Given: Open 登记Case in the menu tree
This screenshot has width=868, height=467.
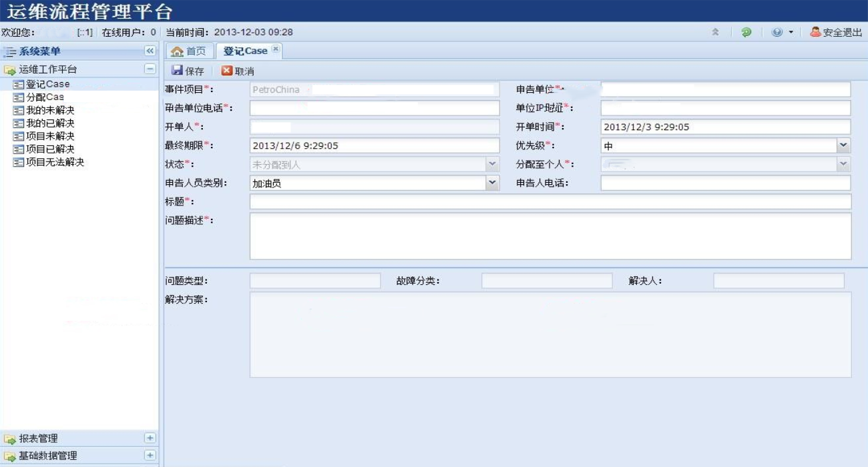Looking at the screenshot, I should click(x=47, y=84).
